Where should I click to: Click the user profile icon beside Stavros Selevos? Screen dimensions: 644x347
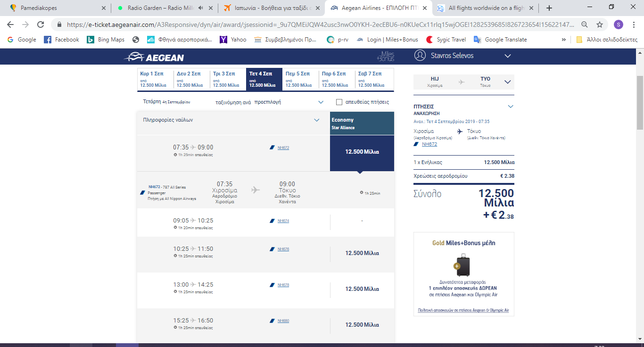click(x=420, y=56)
